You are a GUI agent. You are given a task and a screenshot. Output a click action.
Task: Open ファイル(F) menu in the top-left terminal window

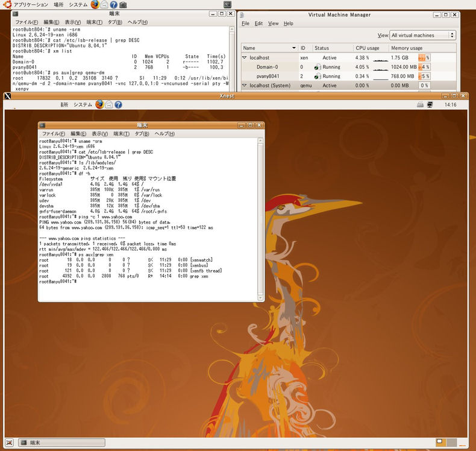pyautogui.click(x=27, y=22)
